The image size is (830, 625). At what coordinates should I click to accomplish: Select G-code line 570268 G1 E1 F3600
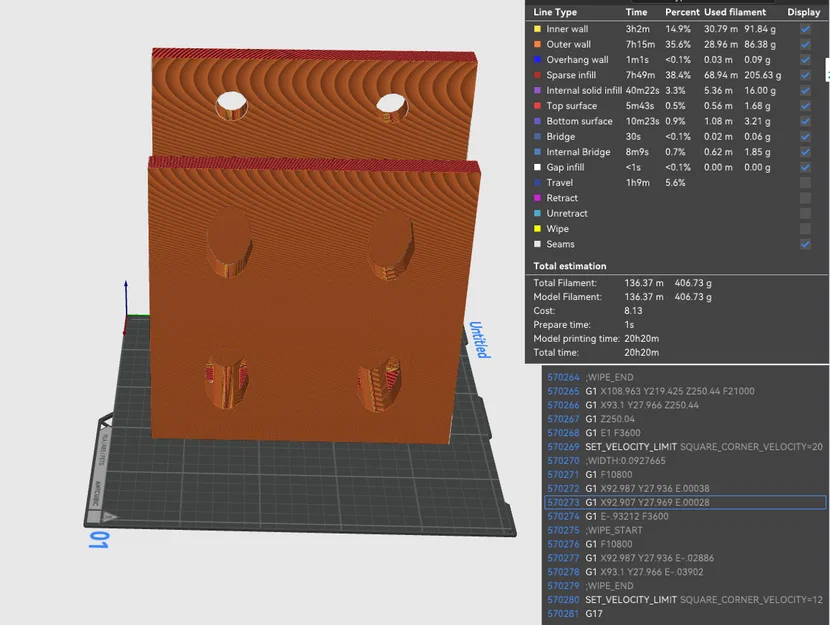point(685,433)
